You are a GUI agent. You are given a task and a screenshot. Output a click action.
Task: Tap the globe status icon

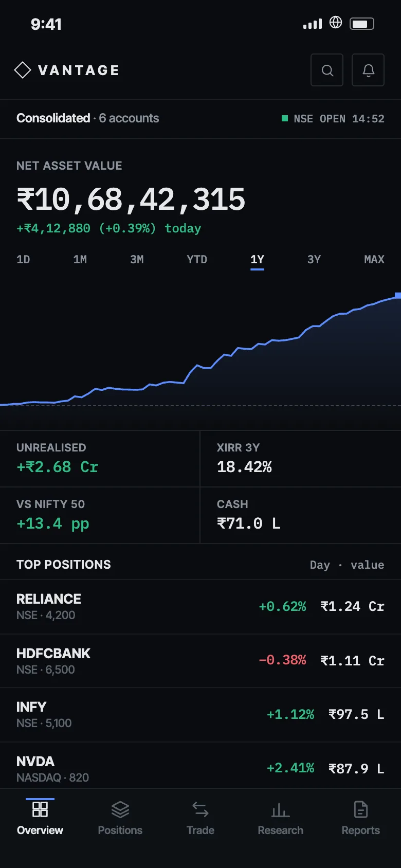(336, 22)
